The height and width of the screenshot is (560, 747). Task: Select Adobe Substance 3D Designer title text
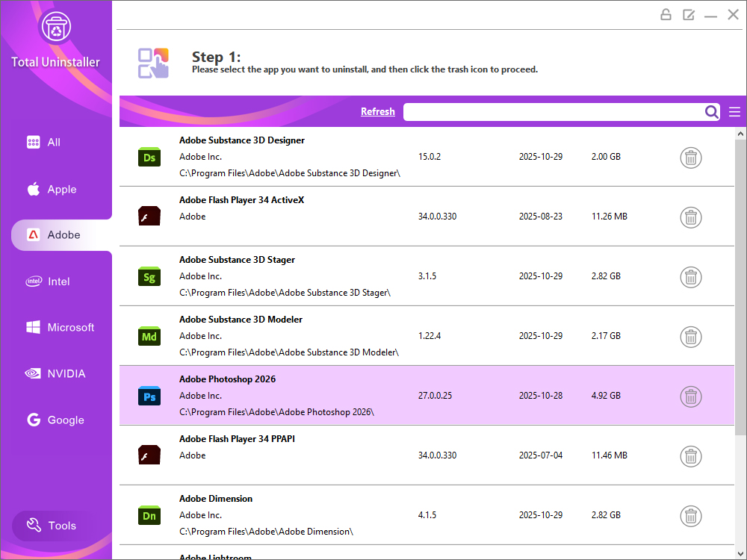pos(242,140)
